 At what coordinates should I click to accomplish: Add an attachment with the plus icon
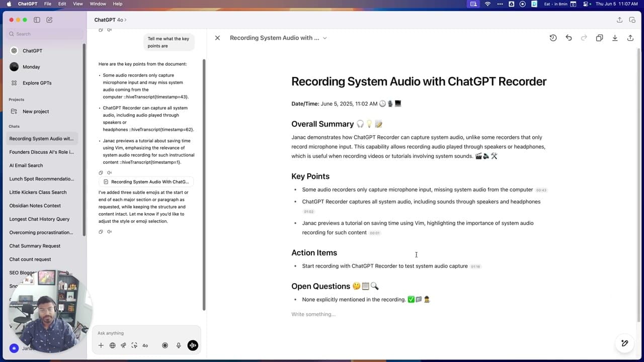pyautogui.click(x=101, y=345)
